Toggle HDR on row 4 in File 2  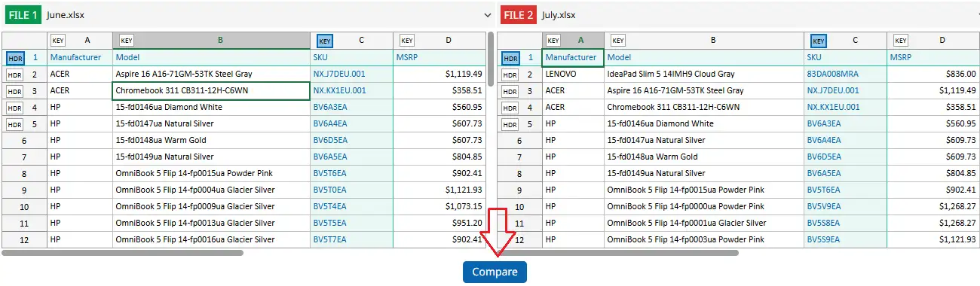point(510,108)
